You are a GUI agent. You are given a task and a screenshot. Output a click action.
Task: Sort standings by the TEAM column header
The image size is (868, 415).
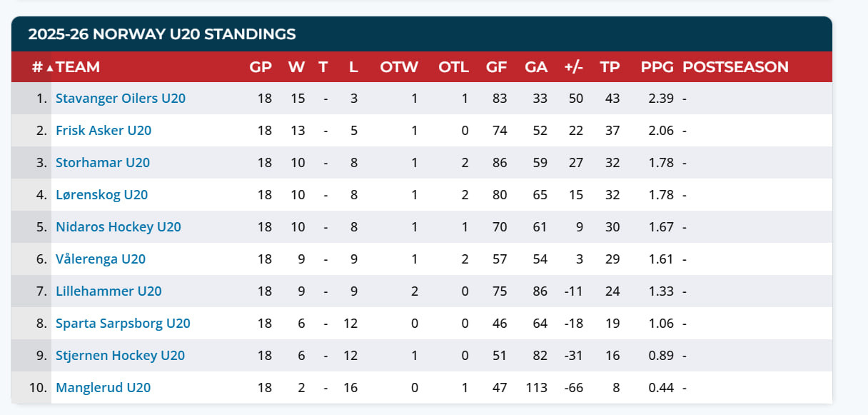point(78,67)
